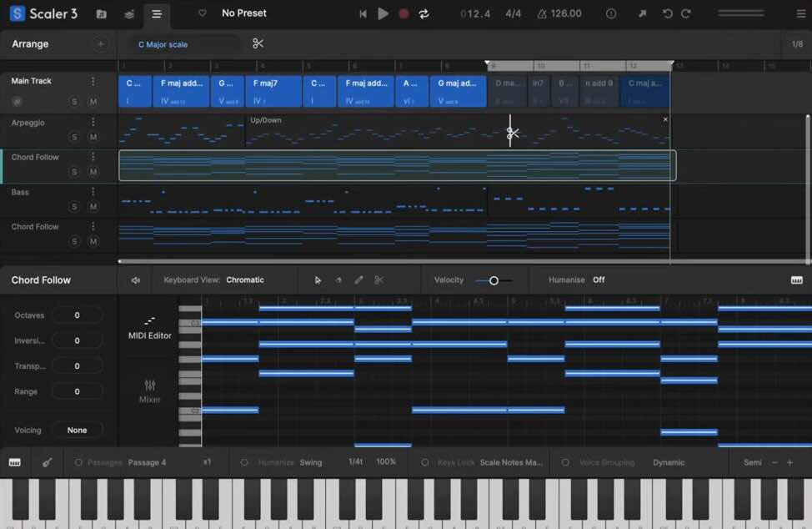Click the guitar view icon

point(47,462)
